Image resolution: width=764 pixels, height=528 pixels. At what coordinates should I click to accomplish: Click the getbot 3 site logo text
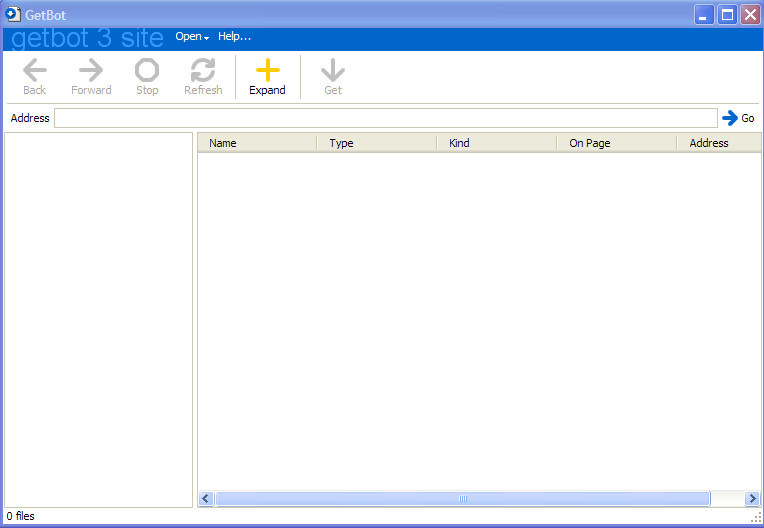[x=87, y=38]
